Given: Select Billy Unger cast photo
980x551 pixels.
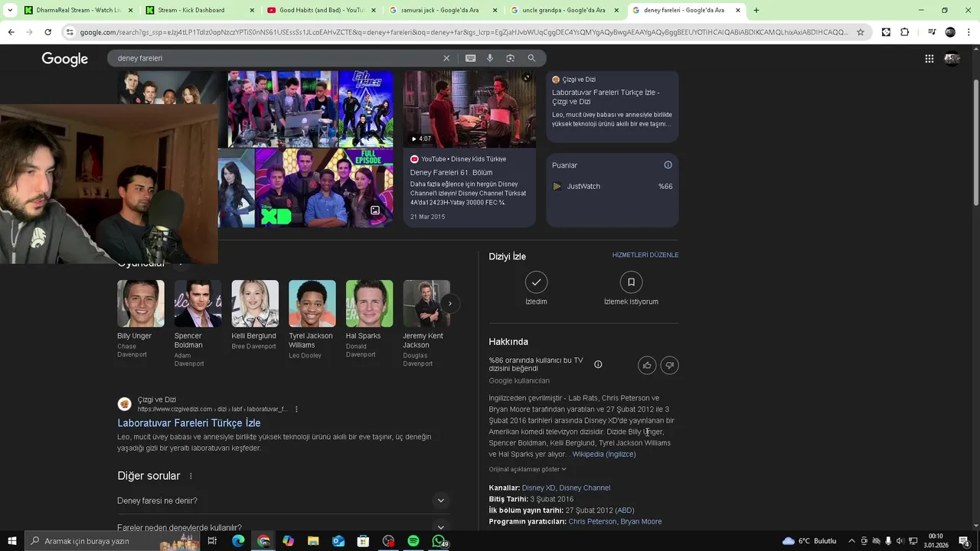Looking at the screenshot, I should (141, 304).
